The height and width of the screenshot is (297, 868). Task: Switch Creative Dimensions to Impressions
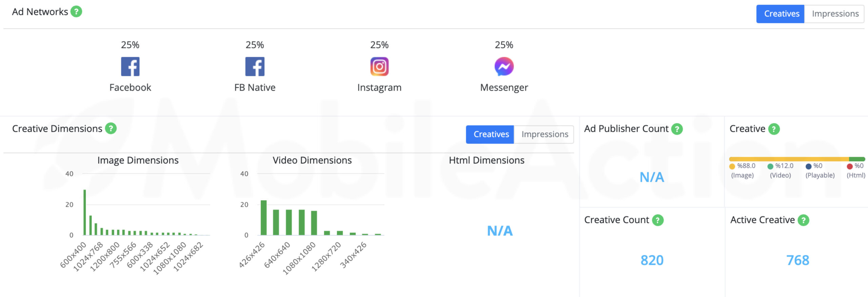coord(545,134)
